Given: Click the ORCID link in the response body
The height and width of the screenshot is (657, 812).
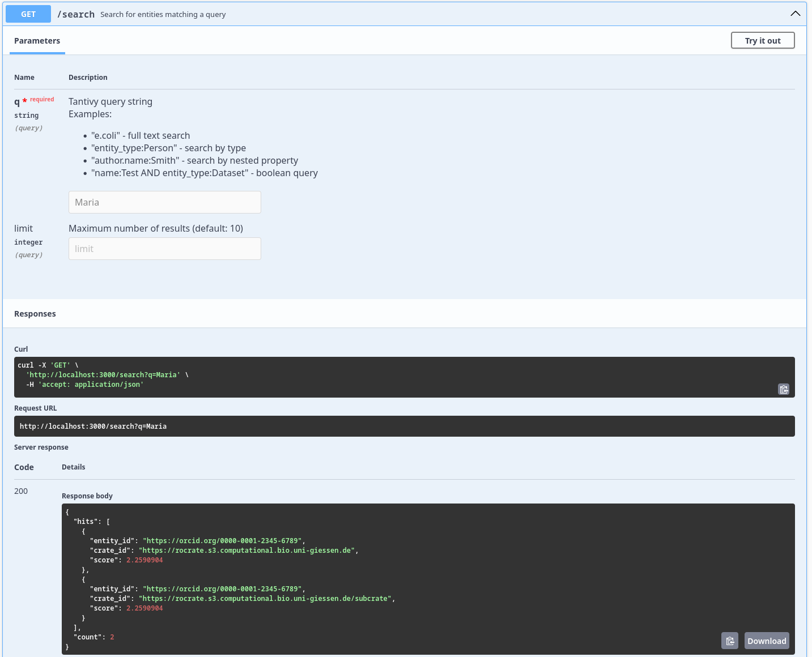Looking at the screenshot, I should coord(223,540).
